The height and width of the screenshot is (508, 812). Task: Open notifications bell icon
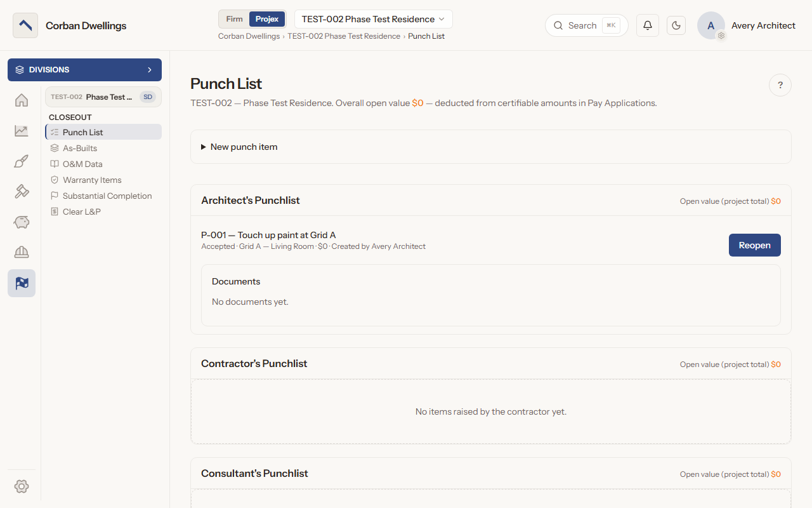click(x=648, y=25)
